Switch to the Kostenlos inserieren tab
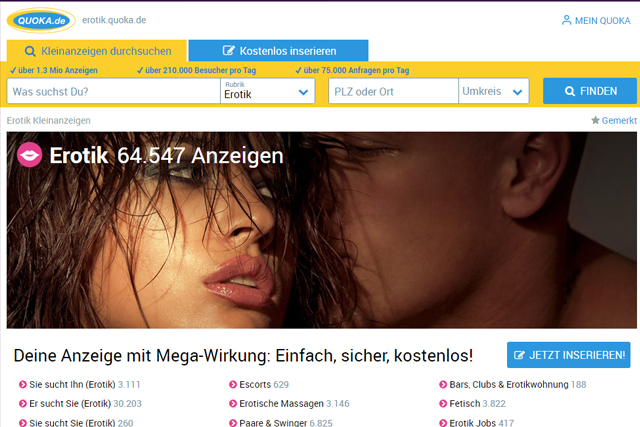The height and width of the screenshot is (427, 640). coord(278,51)
